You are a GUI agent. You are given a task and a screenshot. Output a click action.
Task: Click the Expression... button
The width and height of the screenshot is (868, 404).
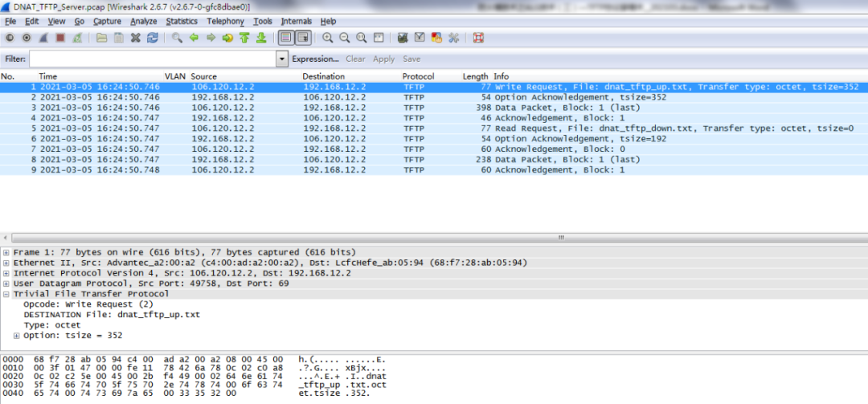[x=315, y=59]
